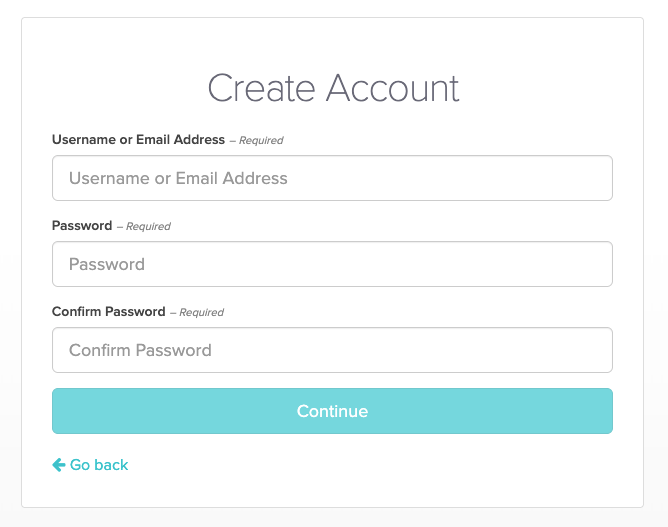This screenshot has width=668, height=527.
Task: Click placeholder text in the username field
Action: click(178, 178)
